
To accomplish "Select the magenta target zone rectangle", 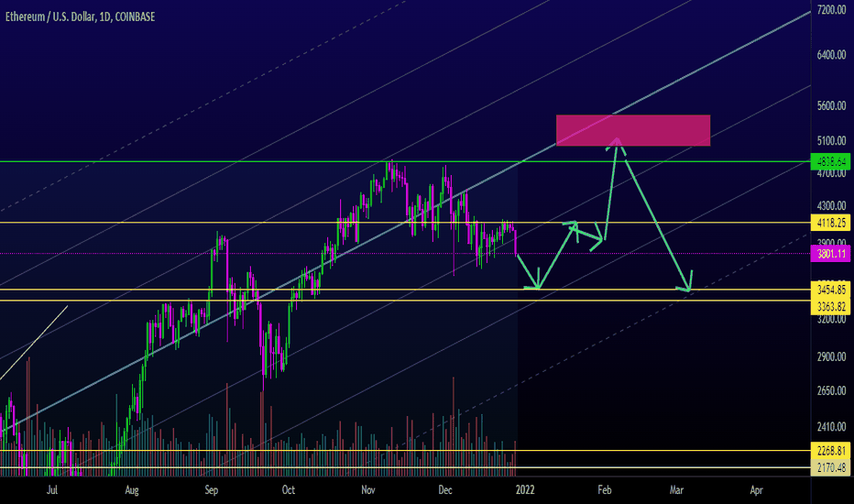I will 633,130.
